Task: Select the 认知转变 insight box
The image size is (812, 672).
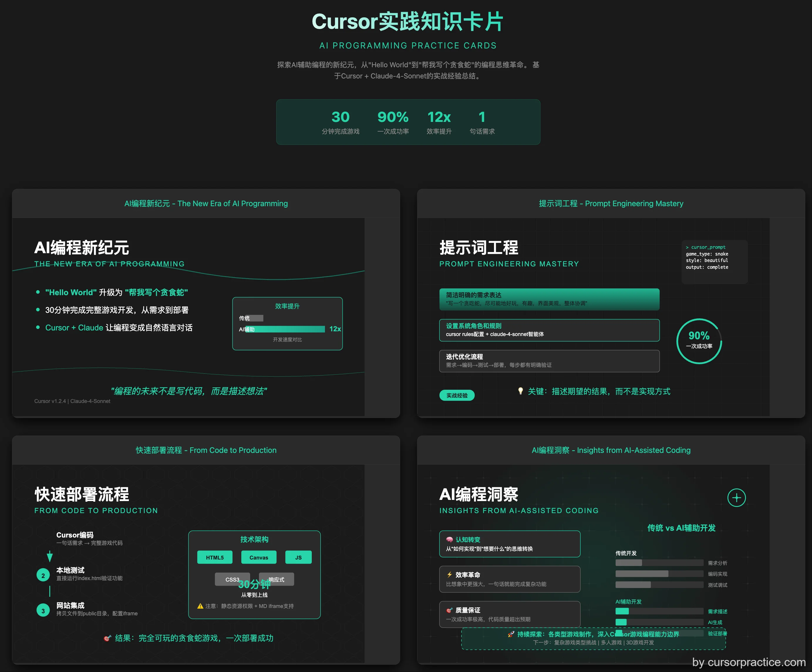Action: pyautogui.click(x=510, y=544)
